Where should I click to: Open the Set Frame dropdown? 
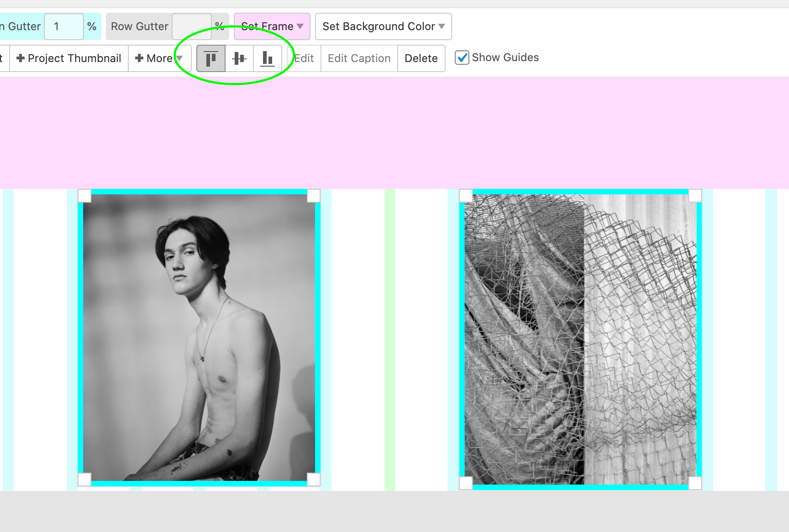(x=272, y=26)
